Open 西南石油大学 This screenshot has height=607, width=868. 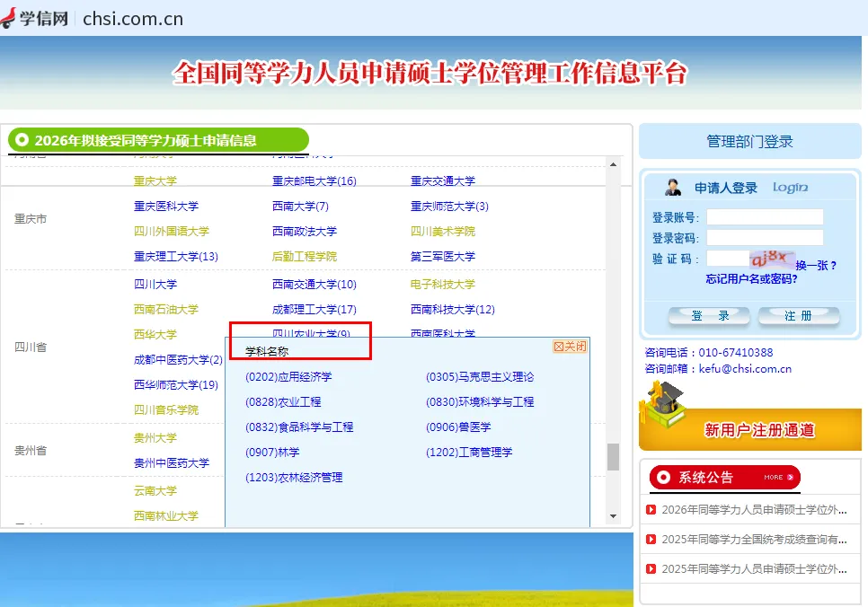click(x=166, y=309)
